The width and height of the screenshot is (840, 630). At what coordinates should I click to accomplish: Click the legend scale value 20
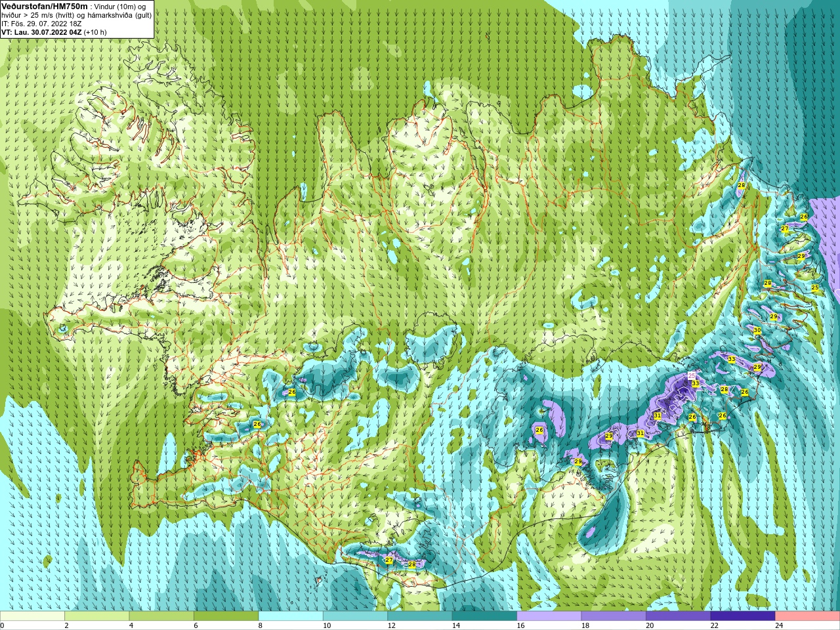coord(650,625)
